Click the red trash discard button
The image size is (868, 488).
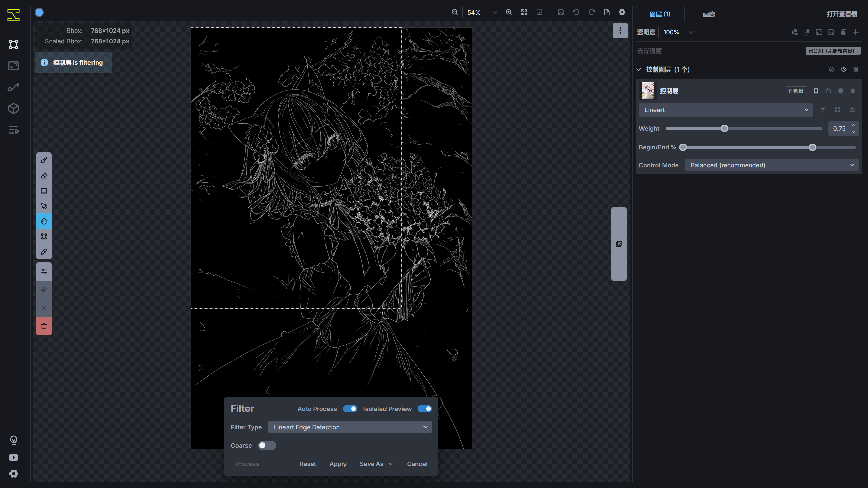coord(44,326)
